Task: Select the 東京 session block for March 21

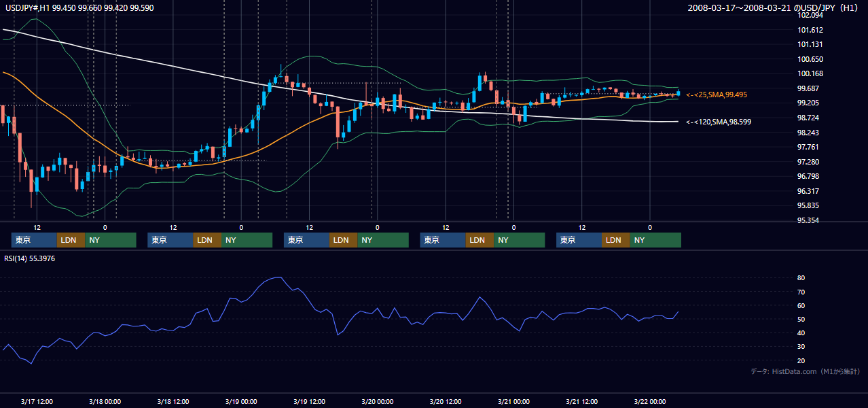Action: tap(579, 240)
